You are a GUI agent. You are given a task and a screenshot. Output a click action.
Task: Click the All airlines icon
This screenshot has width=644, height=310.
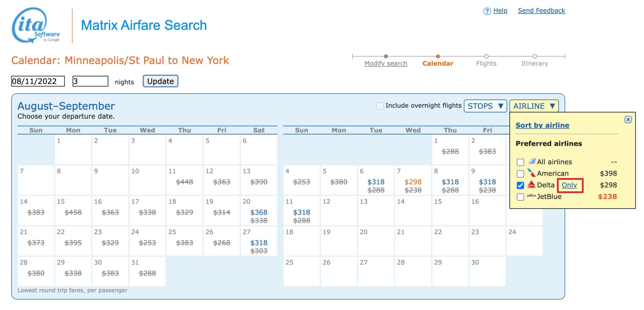point(531,161)
